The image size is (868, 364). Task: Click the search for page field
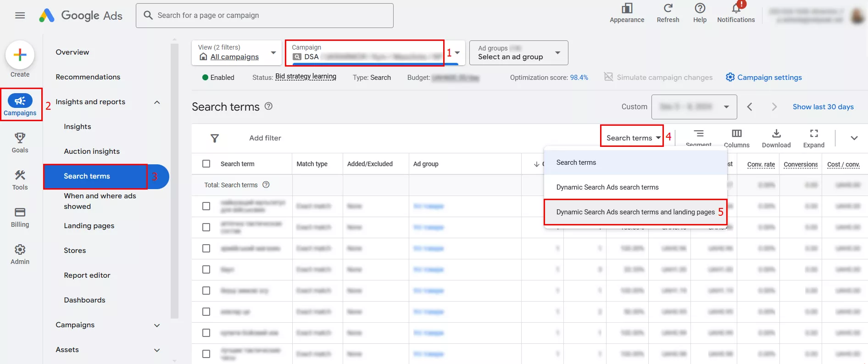pos(264,16)
